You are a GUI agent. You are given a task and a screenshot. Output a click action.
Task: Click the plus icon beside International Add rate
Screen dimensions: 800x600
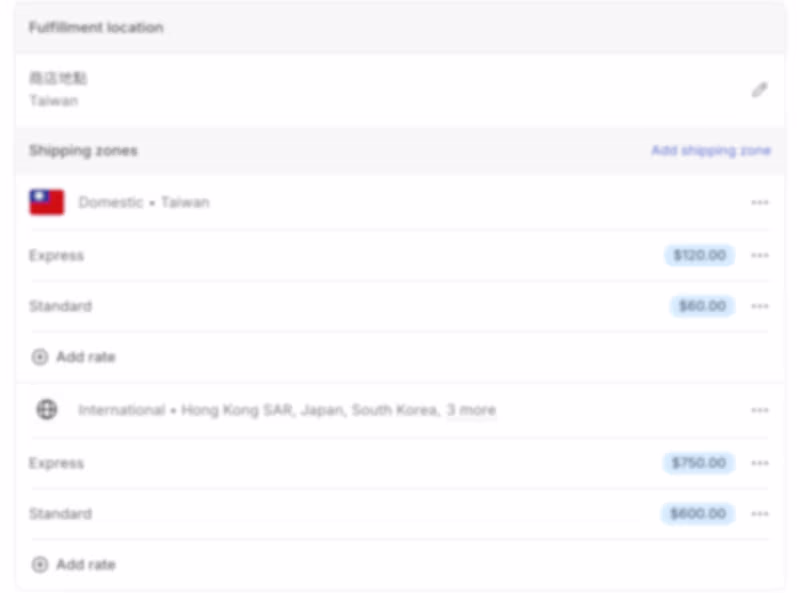[39, 564]
